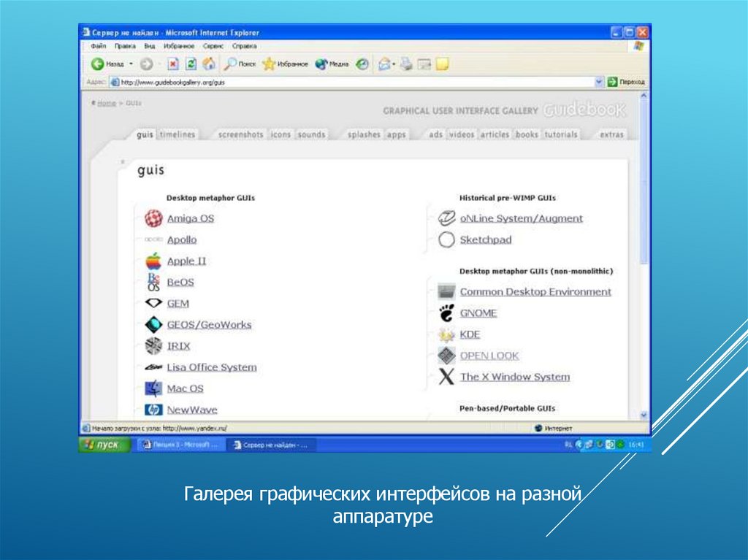This screenshot has width=748, height=560.
Task: Click the IRIX logo icon
Action: click(153, 346)
